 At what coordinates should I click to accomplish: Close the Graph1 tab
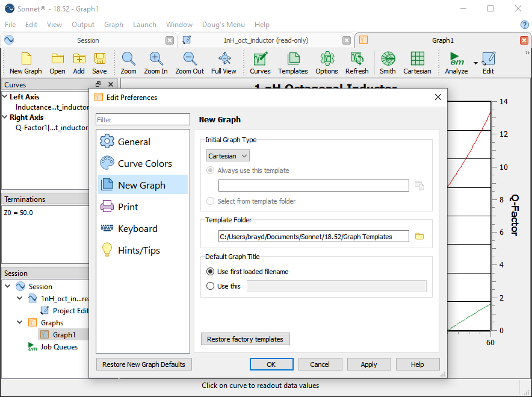524,40
